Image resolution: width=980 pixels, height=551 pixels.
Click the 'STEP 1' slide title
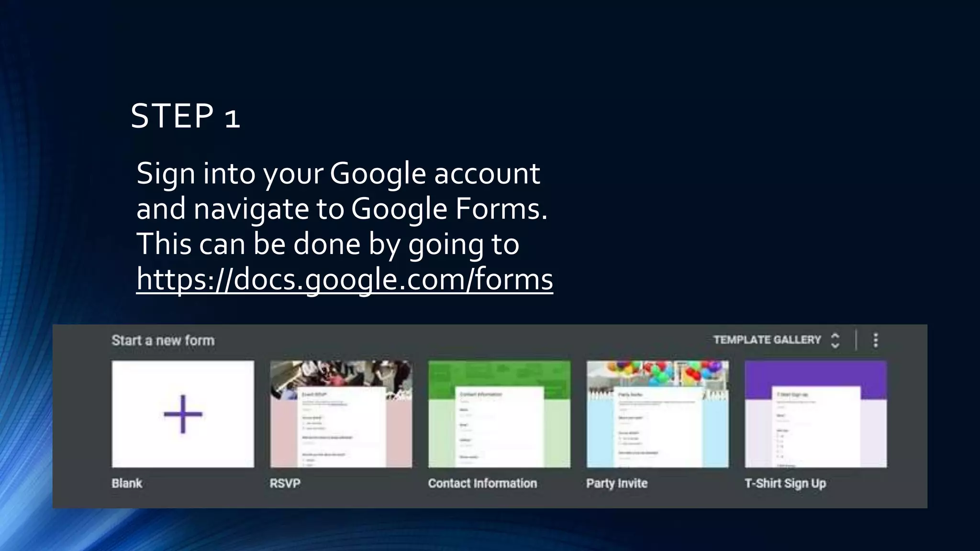[x=185, y=116]
